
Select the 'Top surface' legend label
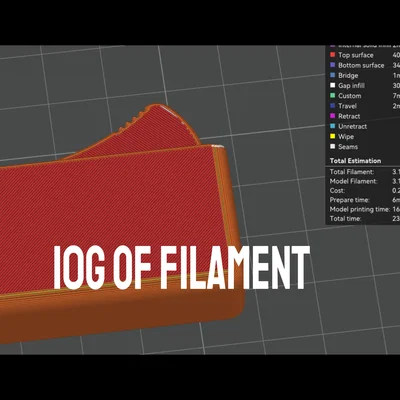coord(356,55)
